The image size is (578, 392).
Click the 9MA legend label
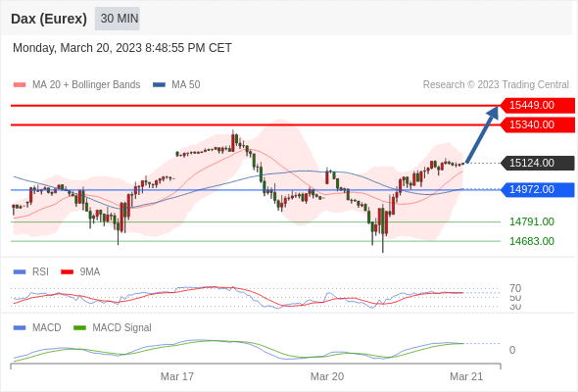(90, 272)
